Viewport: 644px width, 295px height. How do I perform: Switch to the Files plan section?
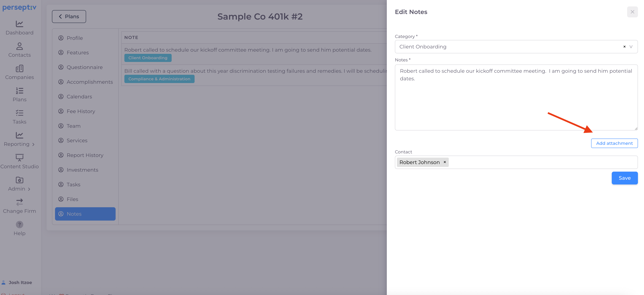[72, 199]
